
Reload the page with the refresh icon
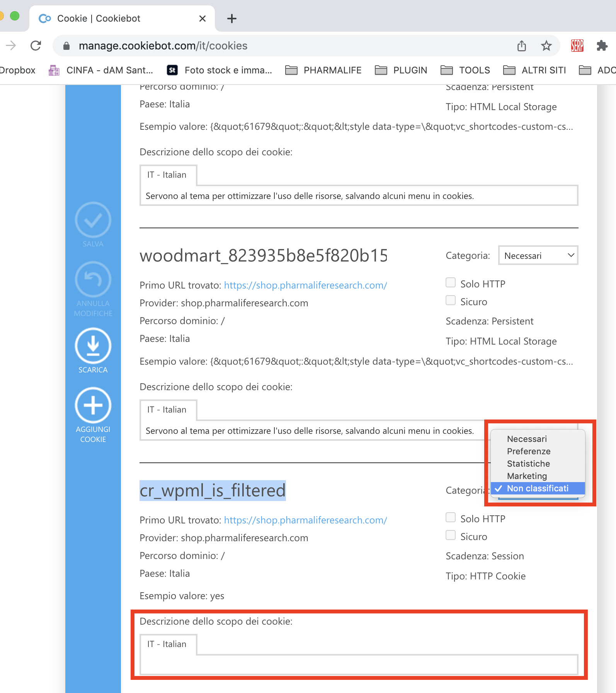click(x=36, y=46)
